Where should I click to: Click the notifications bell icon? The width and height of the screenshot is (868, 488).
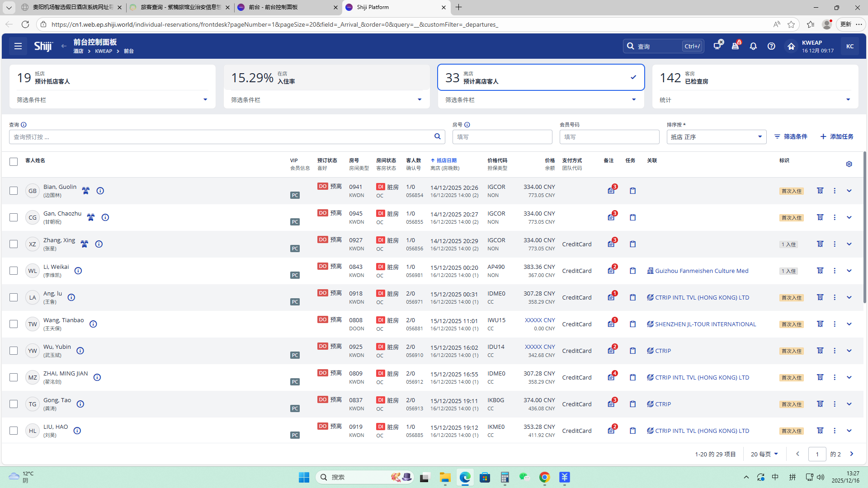[753, 46]
